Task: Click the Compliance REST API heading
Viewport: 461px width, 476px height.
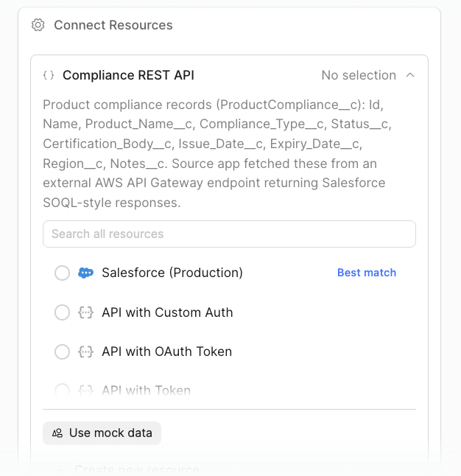Action: (x=128, y=75)
